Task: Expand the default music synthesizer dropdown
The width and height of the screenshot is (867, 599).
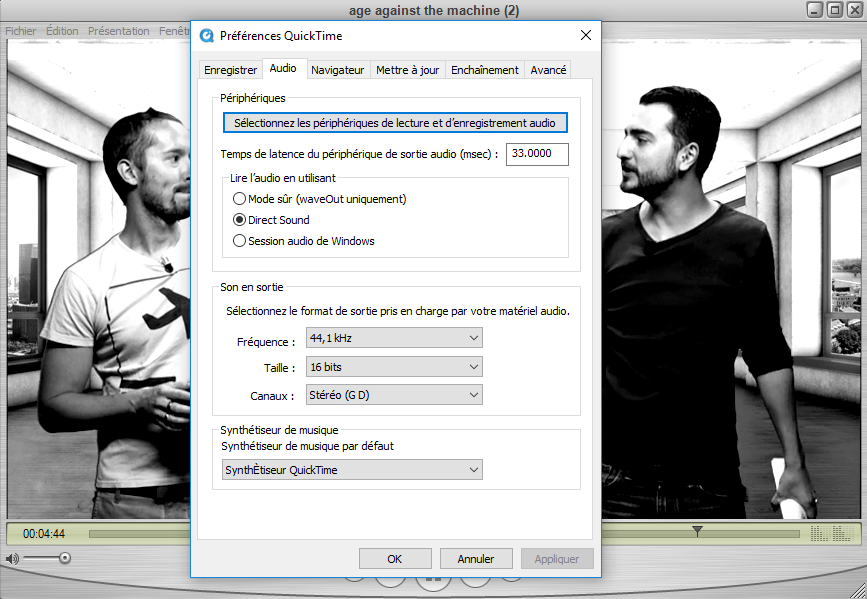Action: tap(351, 470)
